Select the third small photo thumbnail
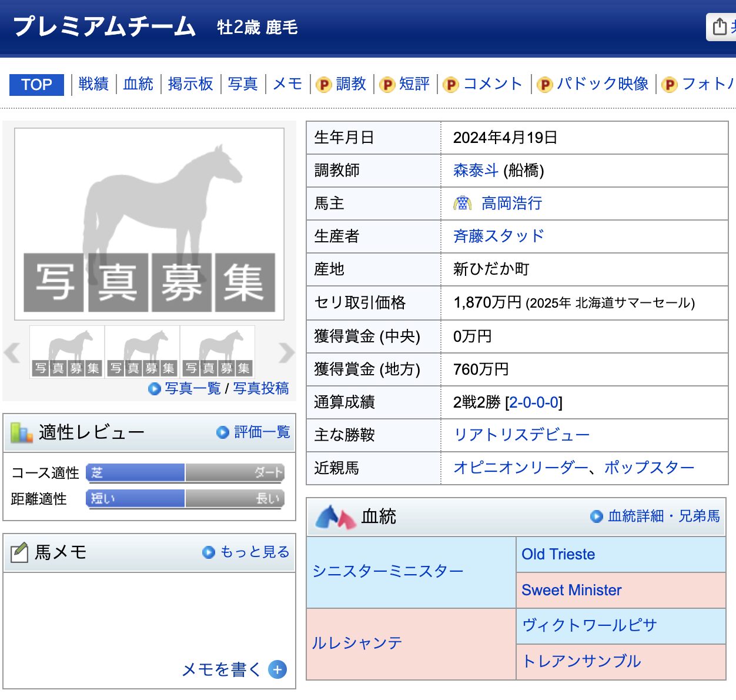The height and width of the screenshot is (700, 736). pos(218,352)
